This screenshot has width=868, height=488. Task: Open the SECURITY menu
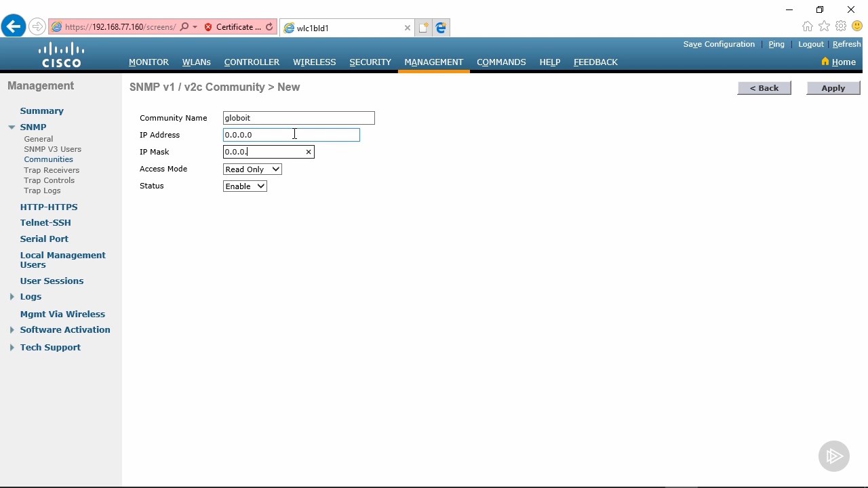coord(370,62)
